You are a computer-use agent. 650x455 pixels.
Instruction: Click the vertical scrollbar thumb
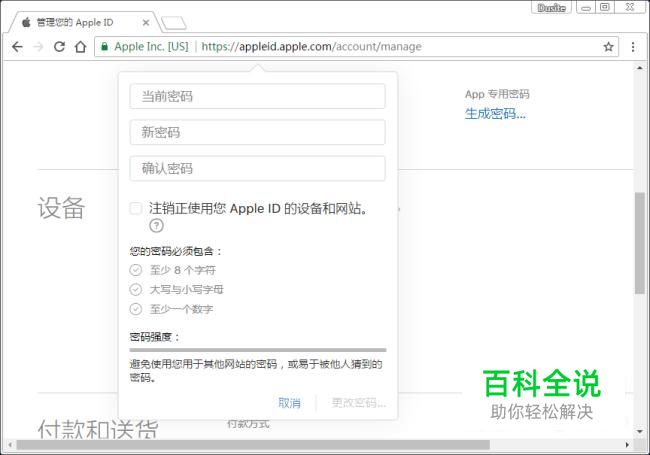pos(640,243)
